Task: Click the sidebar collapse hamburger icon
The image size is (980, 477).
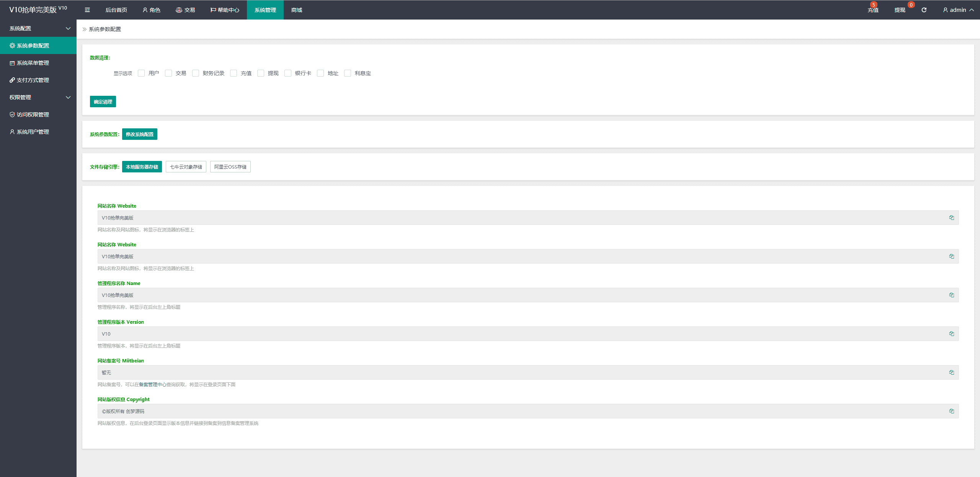Action: click(x=87, y=10)
